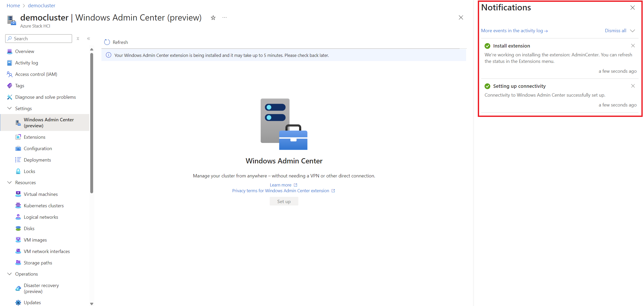Image resolution: width=644 pixels, height=306 pixels.
Task: Click the Disks icon
Action: click(x=18, y=228)
